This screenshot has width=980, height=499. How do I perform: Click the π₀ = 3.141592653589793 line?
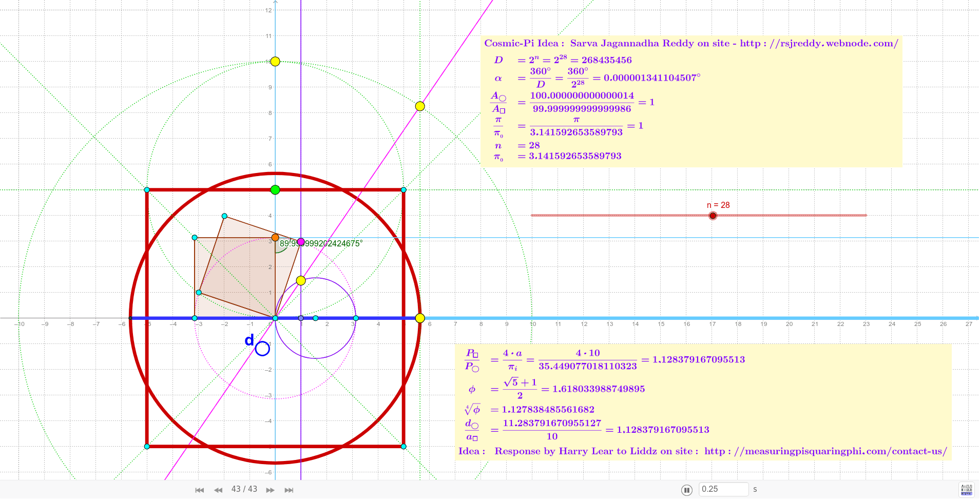tap(558, 156)
